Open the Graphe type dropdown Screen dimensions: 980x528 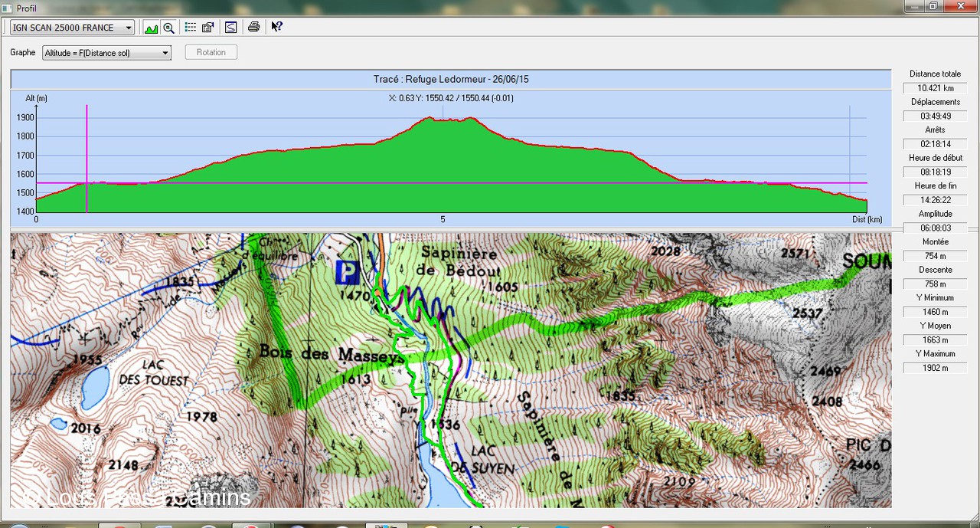pyautogui.click(x=165, y=53)
